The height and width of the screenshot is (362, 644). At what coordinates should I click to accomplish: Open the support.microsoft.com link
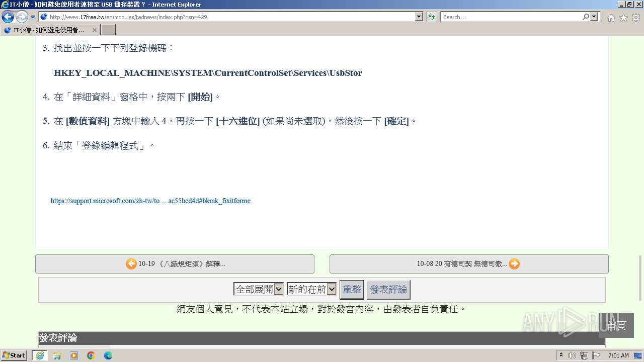(x=150, y=201)
